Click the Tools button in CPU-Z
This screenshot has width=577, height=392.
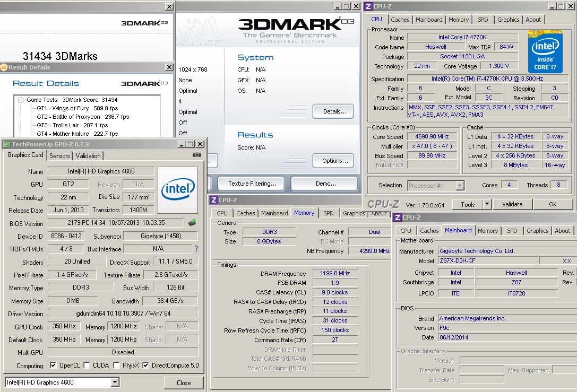[467, 204]
